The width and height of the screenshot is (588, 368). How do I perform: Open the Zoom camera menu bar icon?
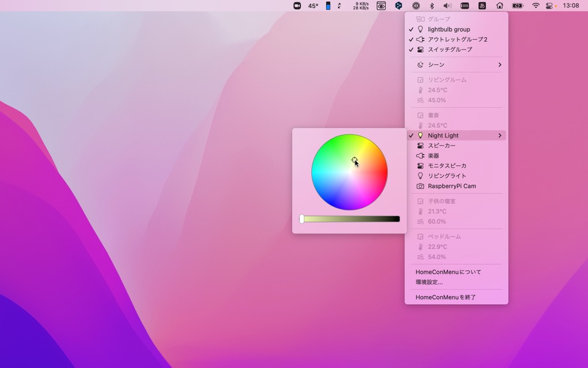point(297,6)
